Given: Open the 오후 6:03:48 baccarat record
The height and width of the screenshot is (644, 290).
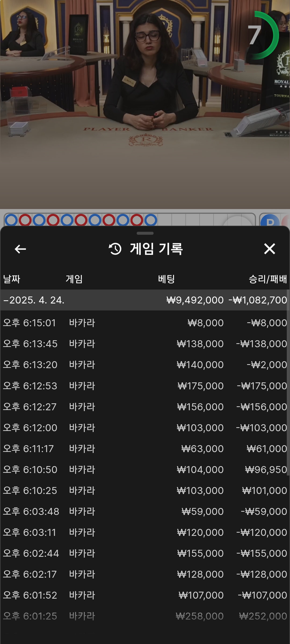Looking at the screenshot, I should pos(145,511).
